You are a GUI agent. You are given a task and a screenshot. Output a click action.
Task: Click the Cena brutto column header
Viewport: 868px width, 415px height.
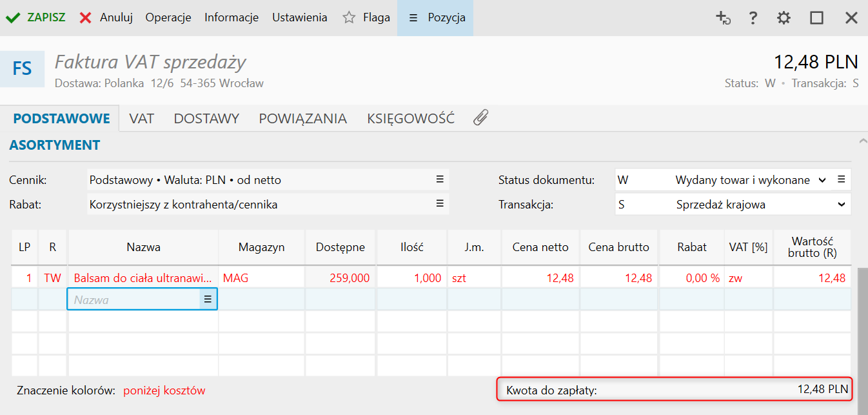click(x=619, y=247)
